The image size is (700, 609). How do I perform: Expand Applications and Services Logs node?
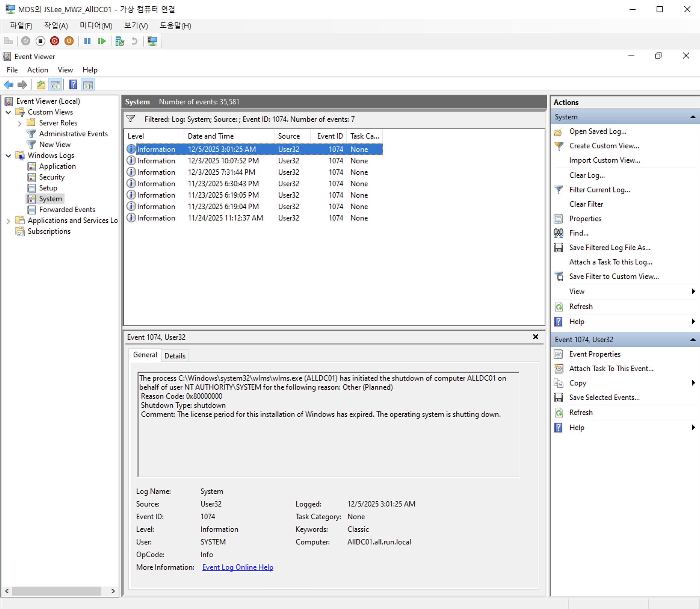tap(8, 221)
